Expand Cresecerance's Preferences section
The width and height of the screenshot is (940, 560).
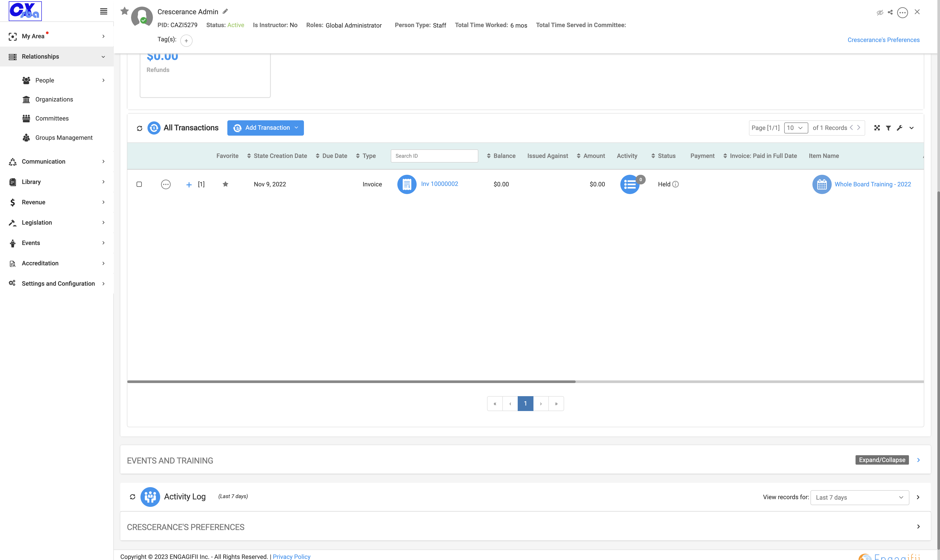[x=918, y=527]
